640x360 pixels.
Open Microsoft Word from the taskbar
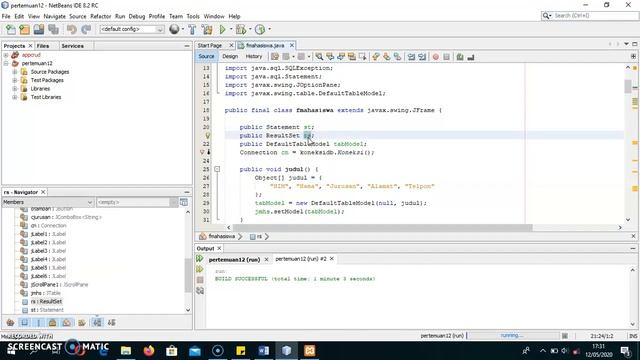(264, 350)
